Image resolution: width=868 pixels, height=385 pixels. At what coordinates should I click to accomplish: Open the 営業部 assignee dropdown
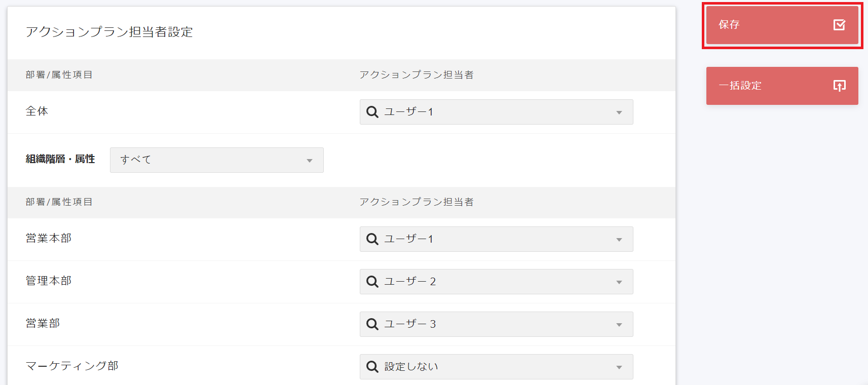pyautogui.click(x=618, y=324)
